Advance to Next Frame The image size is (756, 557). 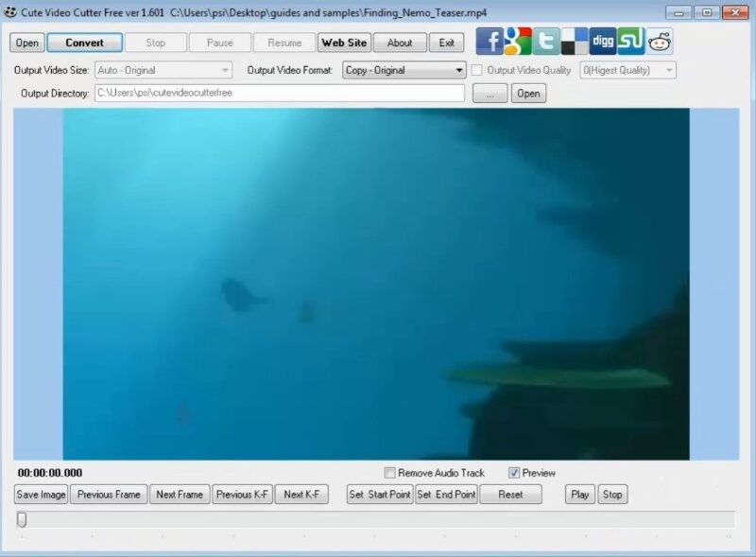[x=180, y=495]
